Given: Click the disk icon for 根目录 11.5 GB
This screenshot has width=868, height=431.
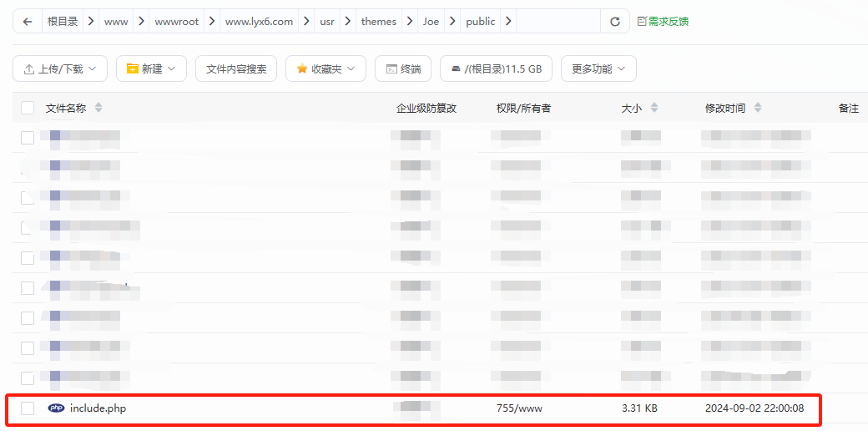Looking at the screenshot, I should (x=455, y=68).
